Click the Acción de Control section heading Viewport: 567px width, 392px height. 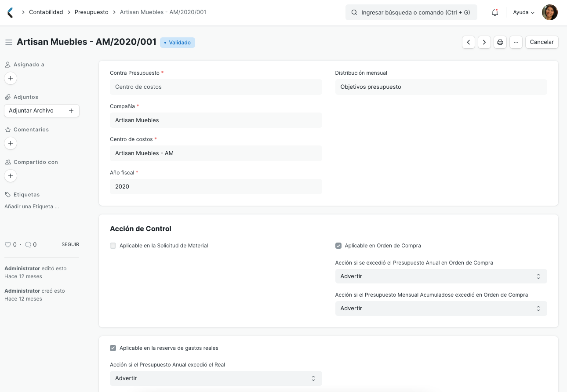pyautogui.click(x=141, y=229)
